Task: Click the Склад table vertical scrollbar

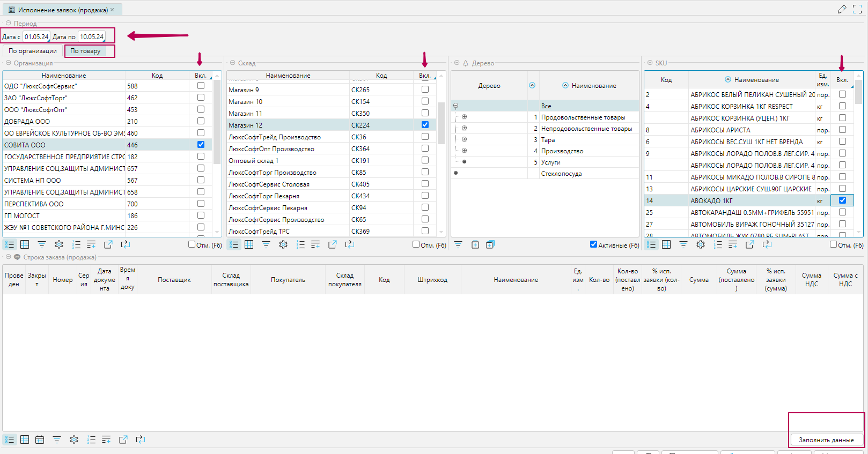Action: [x=441, y=123]
